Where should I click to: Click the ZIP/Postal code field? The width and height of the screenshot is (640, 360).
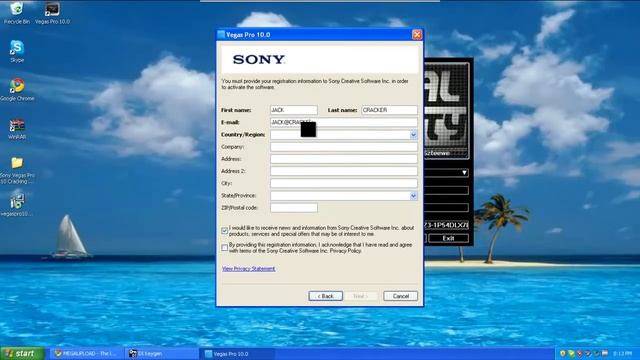click(x=294, y=208)
